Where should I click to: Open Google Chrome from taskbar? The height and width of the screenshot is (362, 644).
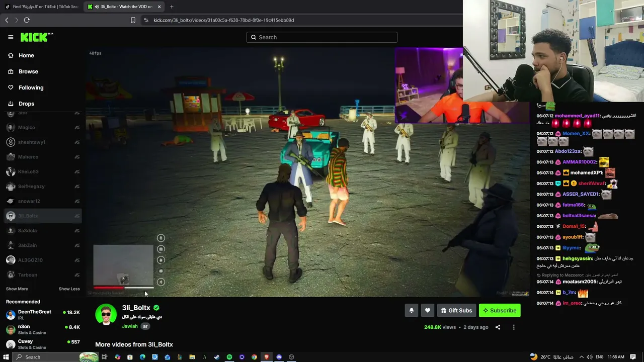(x=254, y=357)
